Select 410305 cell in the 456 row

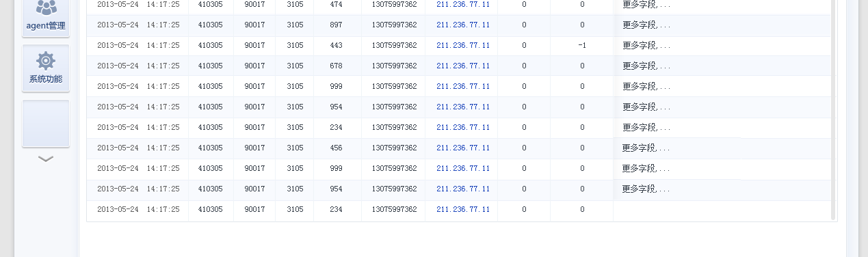[210, 148]
